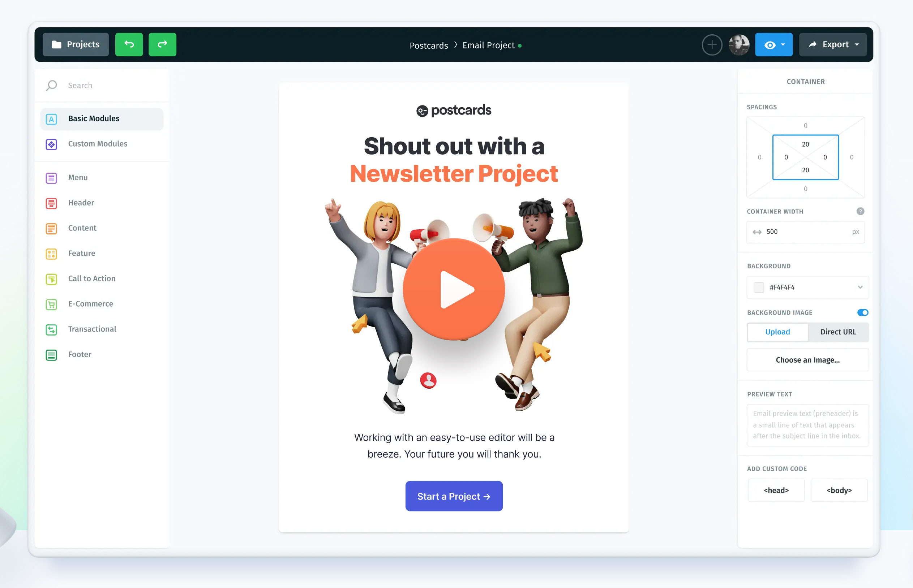The image size is (913, 588).
Task: Toggle the Background Image switch on
Action: click(862, 312)
